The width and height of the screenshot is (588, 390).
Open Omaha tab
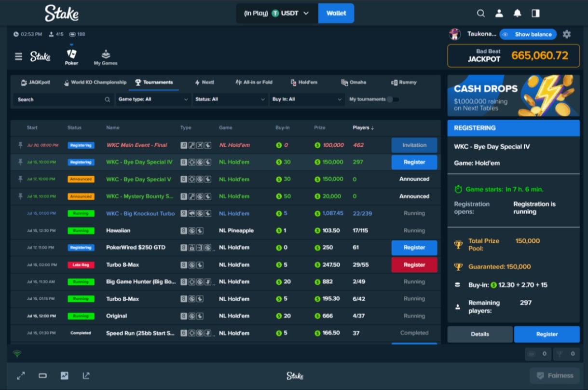(354, 83)
